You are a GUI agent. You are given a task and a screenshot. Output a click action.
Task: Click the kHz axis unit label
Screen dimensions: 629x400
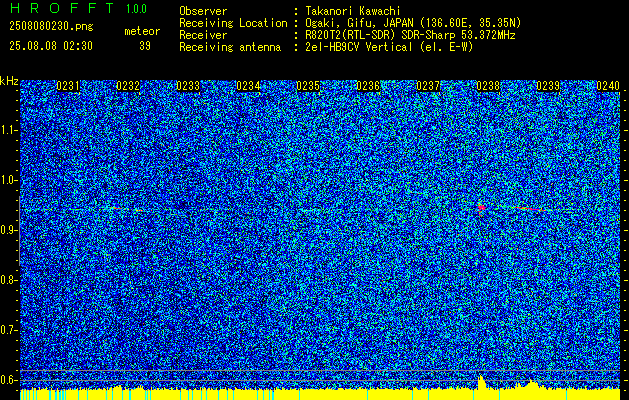pos(9,81)
